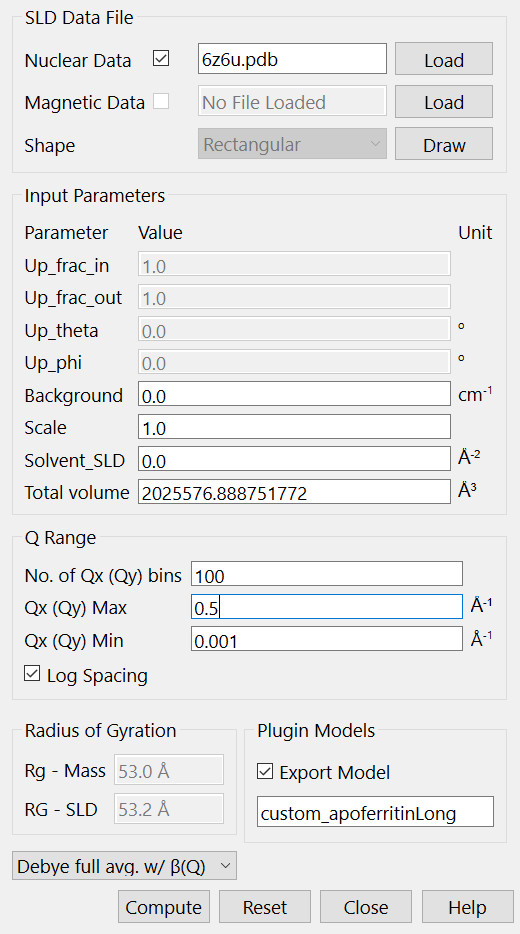Click the Qx (Qy) Min field
This screenshot has height=934, width=520.
click(326, 640)
